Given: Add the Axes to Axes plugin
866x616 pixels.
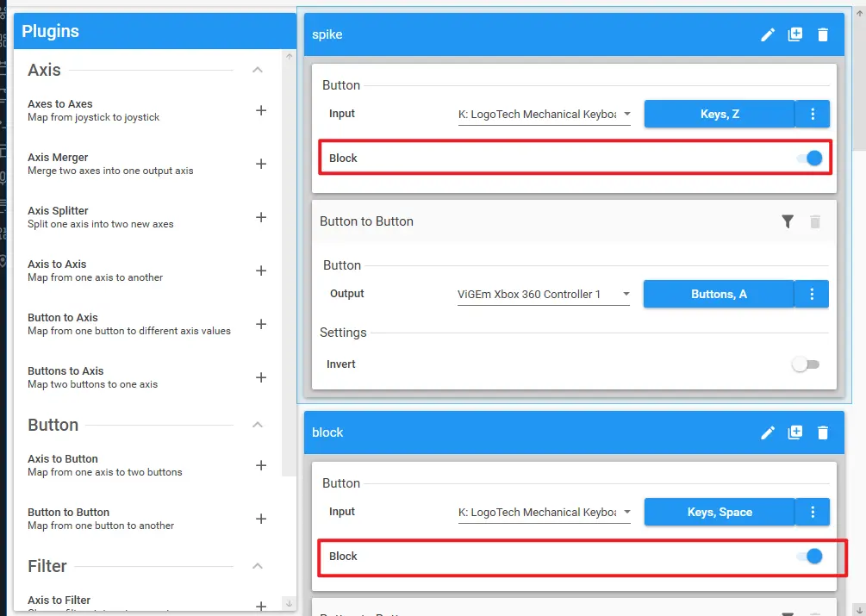Looking at the screenshot, I should (261, 110).
